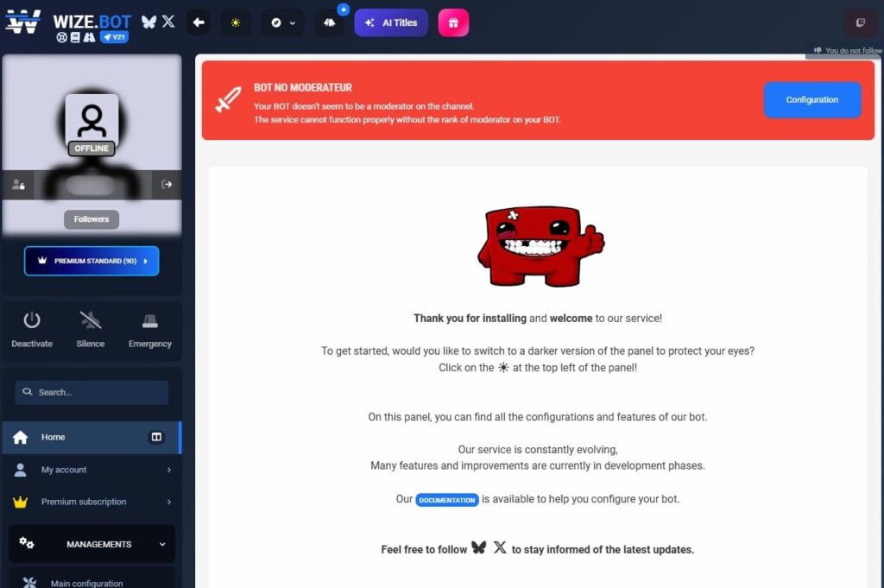The width and height of the screenshot is (884, 588).
Task: Click the Bluesky butterfly icon in the welcome text
Action: (x=478, y=547)
